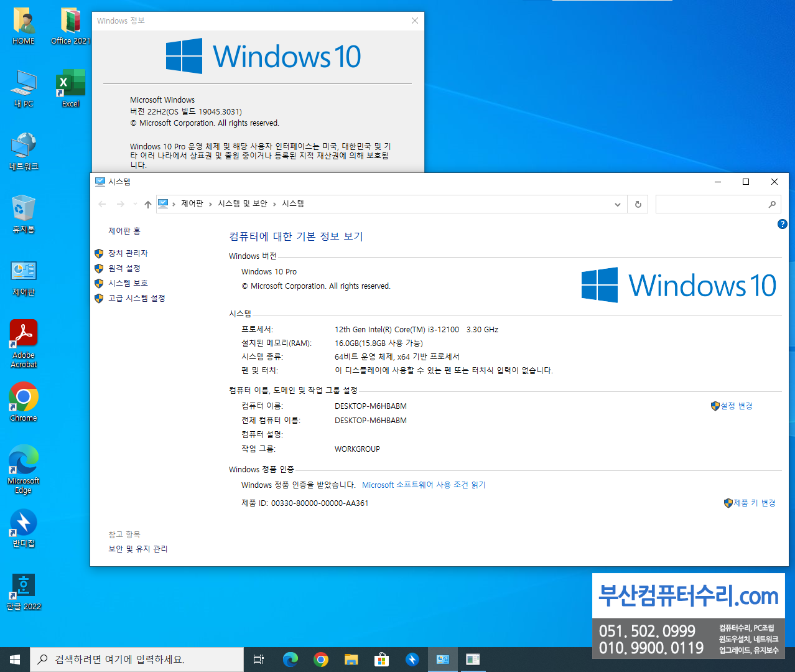The image size is (795, 672).
Task: Open 제어판 홈 link
Action: coord(124,231)
